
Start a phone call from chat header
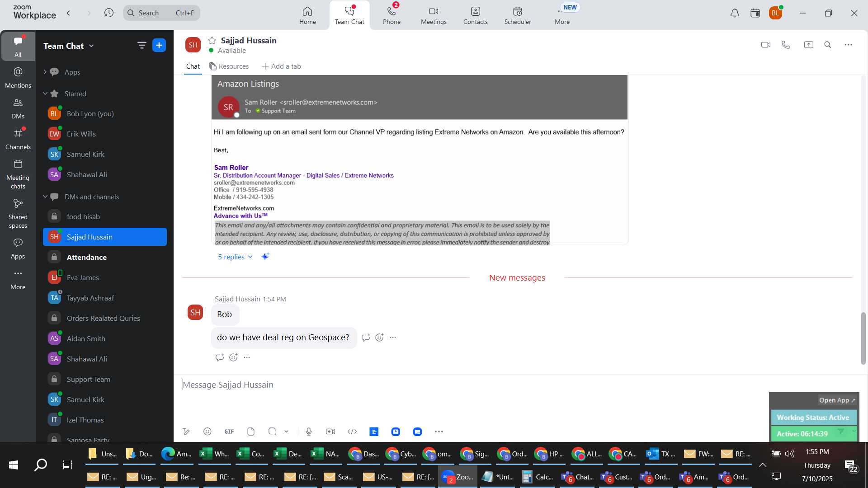pyautogui.click(x=786, y=45)
